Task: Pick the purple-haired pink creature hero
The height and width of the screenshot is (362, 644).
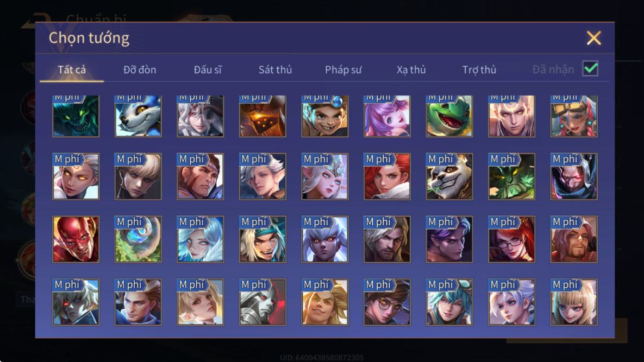Action: click(387, 116)
